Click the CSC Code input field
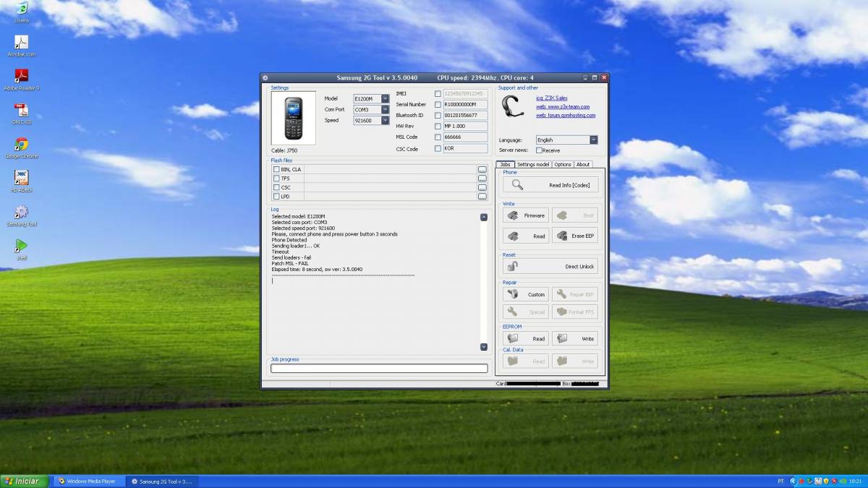This screenshot has height=488, width=868. coord(465,148)
